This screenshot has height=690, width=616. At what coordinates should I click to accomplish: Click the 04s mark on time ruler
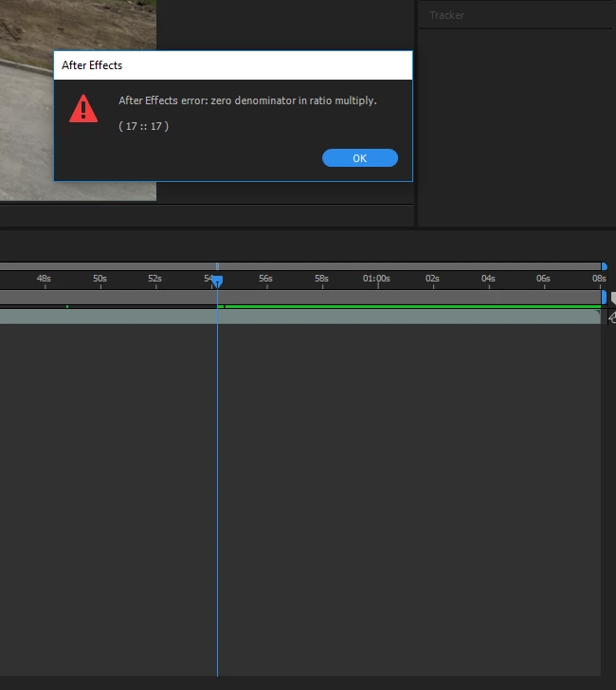pyautogui.click(x=488, y=279)
